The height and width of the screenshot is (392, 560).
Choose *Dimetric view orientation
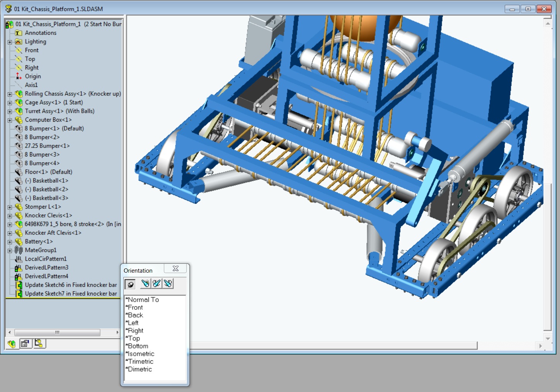coord(139,369)
